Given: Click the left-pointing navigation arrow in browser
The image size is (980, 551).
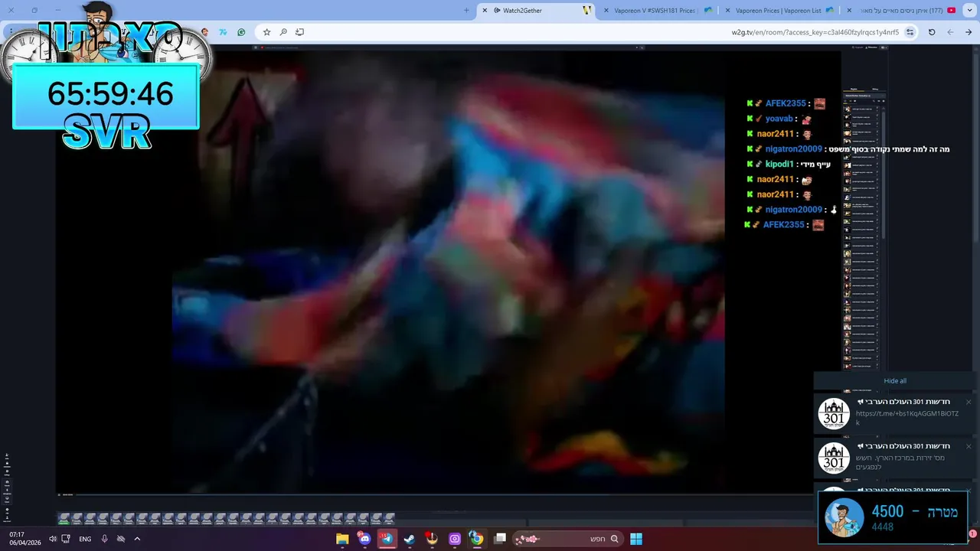Looking at the screenshot, I should coord(950,32).
